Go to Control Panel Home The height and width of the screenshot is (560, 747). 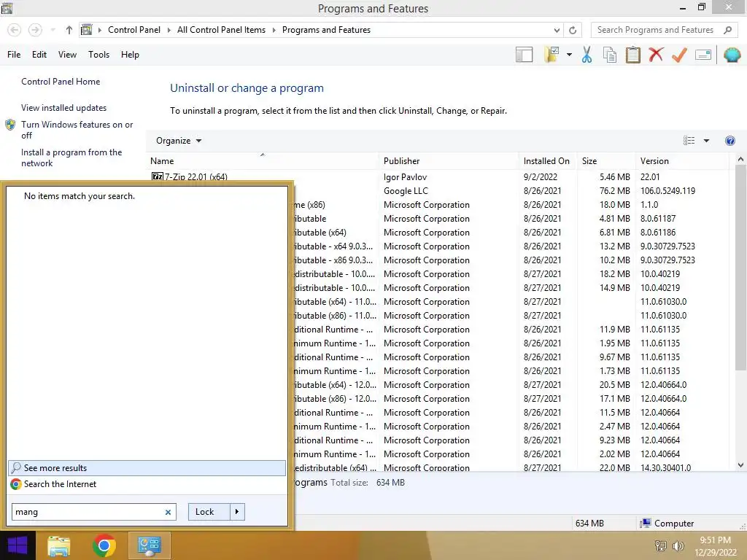click(x=61, y=82)
